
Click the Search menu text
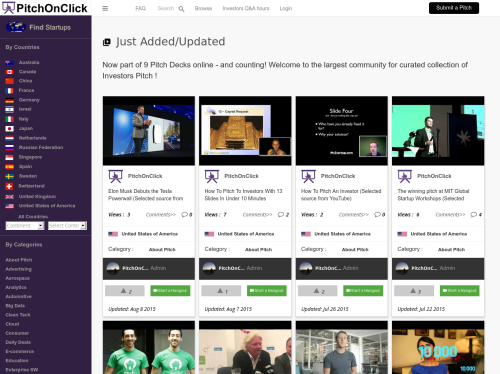point(166,8)
